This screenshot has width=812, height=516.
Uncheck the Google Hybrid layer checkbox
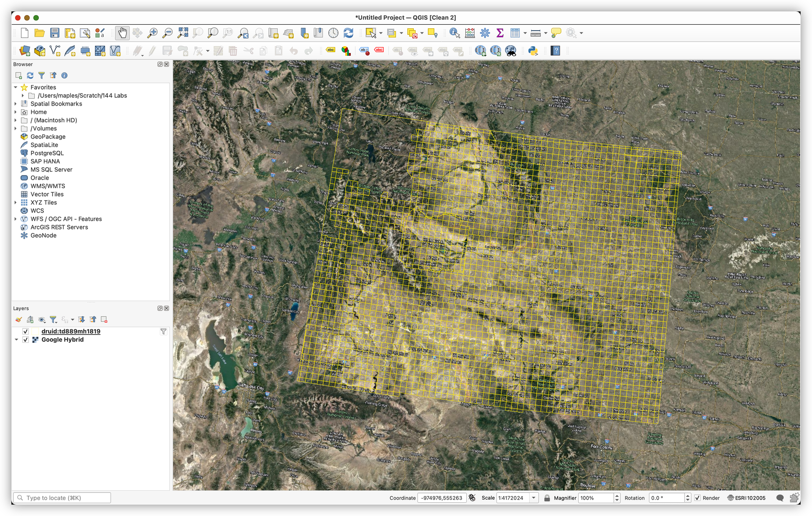tap(26, 340)
